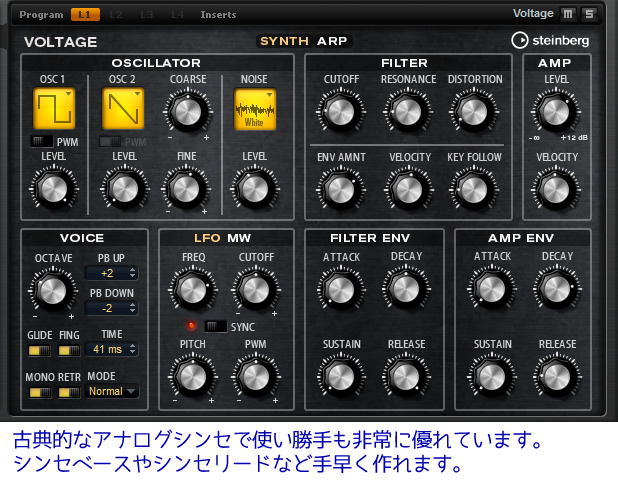
Task: Toggle the GLIDE switch
Action: 39,350
